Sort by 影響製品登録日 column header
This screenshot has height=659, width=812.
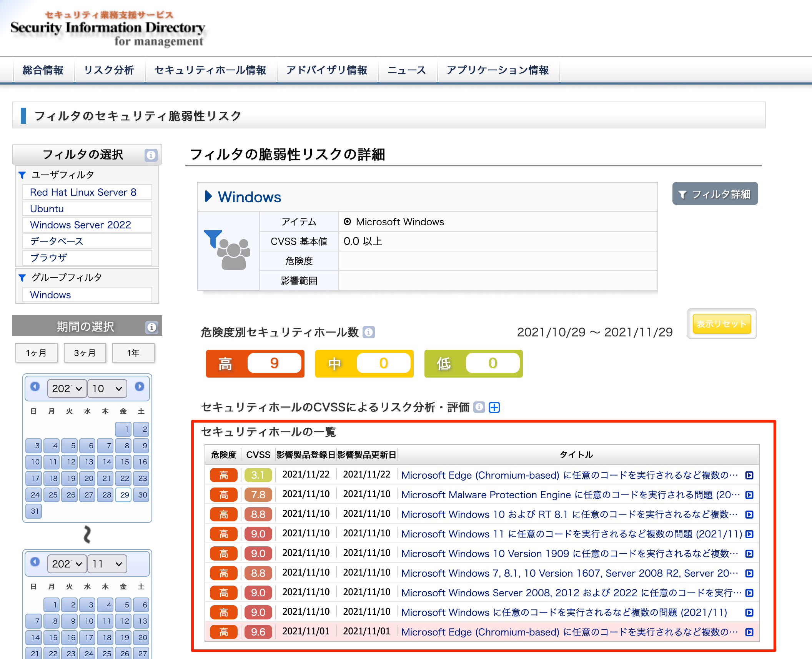306,455
